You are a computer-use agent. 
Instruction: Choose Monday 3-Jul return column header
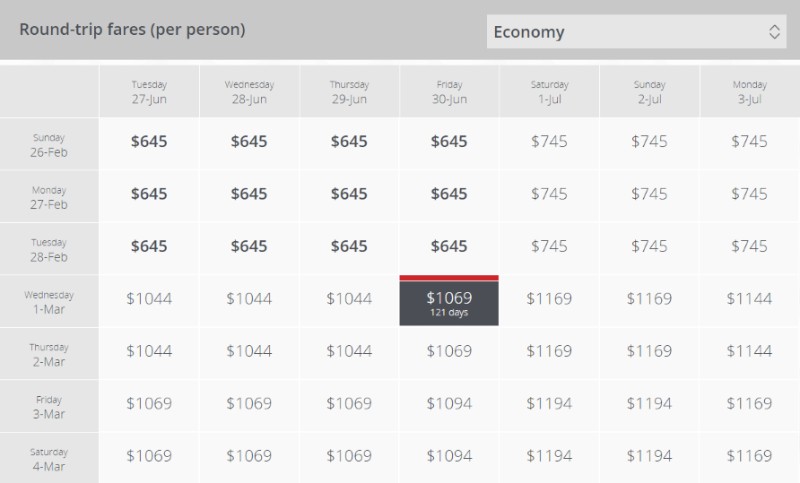749,92
